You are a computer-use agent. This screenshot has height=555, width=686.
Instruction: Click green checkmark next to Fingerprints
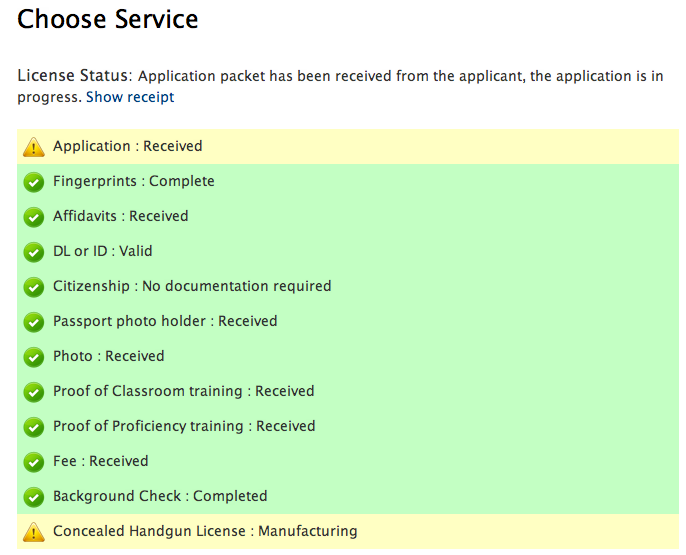pyautogui.click(x=34, y=182)
